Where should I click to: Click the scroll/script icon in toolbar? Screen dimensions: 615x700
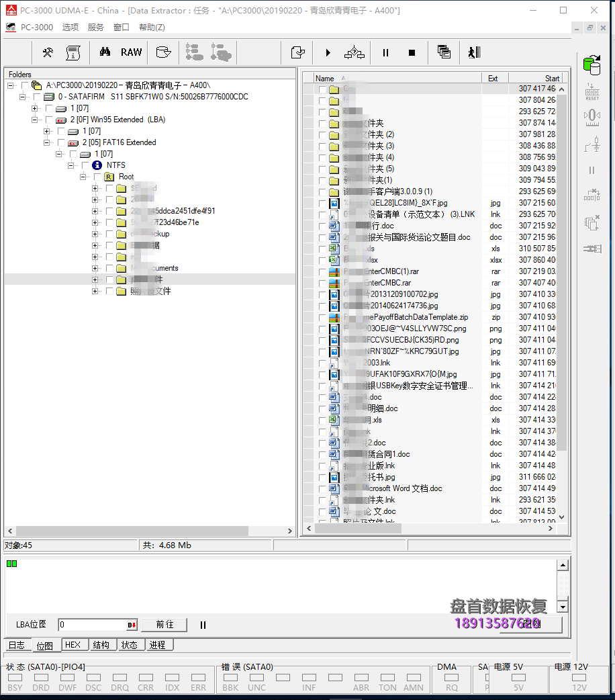point(73,52)
